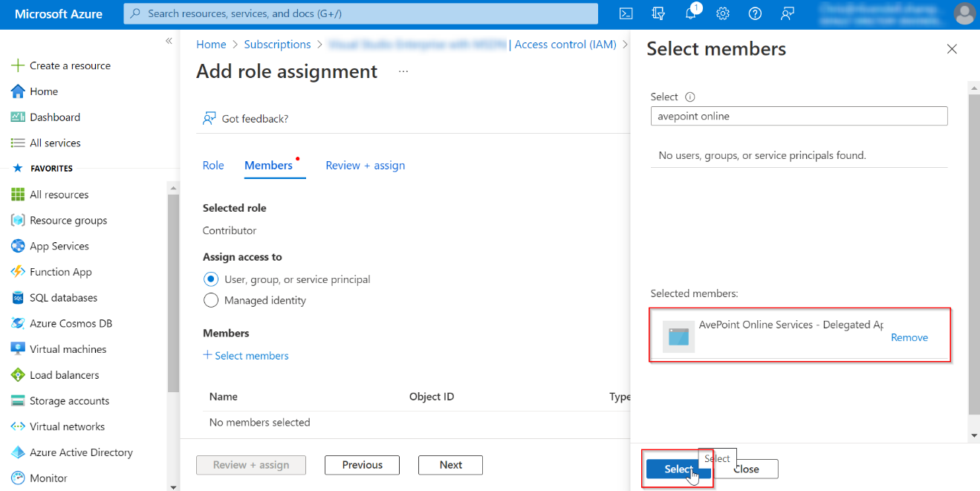Click the Feedback icon in top bar

click(x=788, y=13)
